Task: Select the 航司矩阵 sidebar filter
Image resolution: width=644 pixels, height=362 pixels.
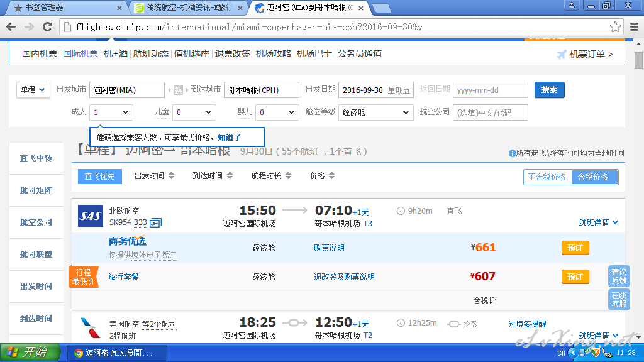Action: 36,190
